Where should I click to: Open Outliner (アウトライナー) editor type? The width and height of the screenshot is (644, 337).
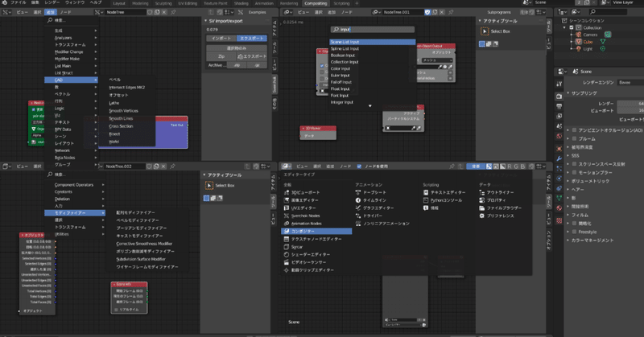[x=497, y=192]
